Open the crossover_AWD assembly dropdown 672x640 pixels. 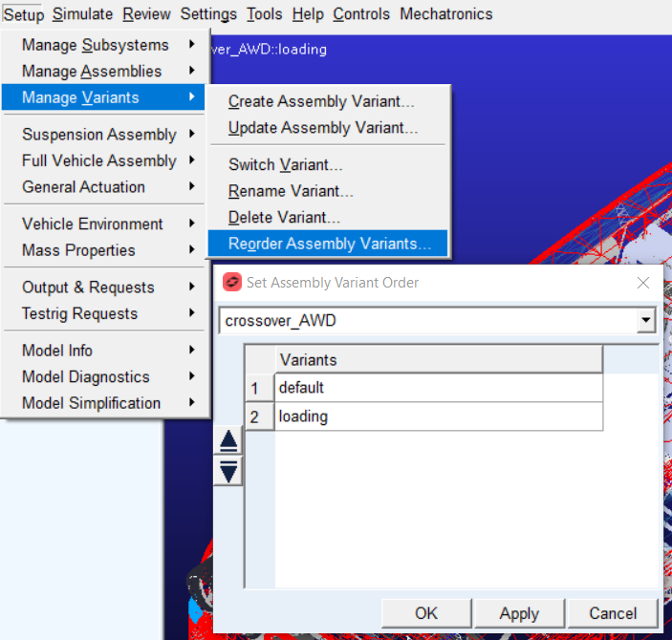coord(646,321)
